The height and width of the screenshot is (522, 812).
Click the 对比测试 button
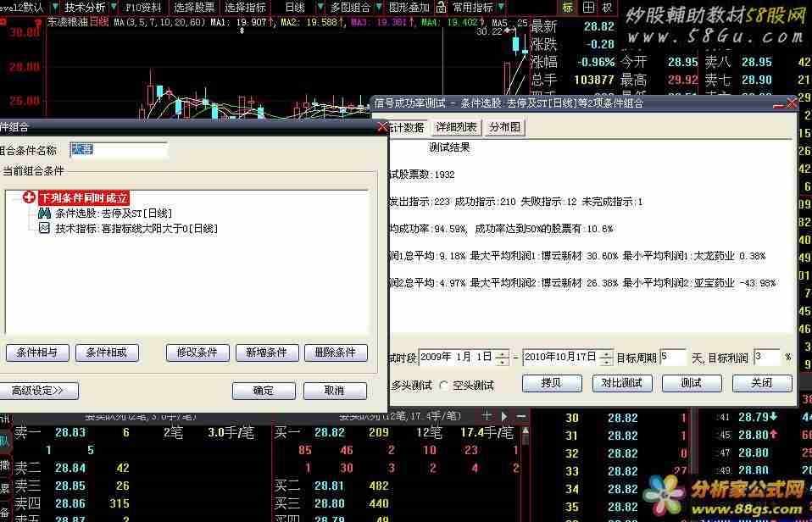click(x=622, y=384)
